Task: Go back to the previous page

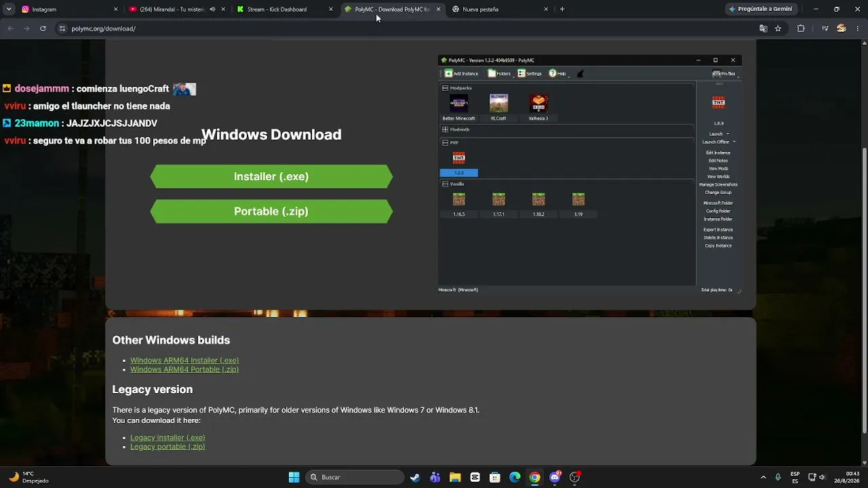Action: point(10,28)
